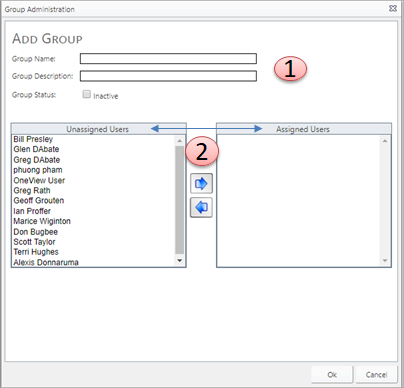Click Assigned Users list scroll up arrow
Screen dimensions: 404x388
385,141
